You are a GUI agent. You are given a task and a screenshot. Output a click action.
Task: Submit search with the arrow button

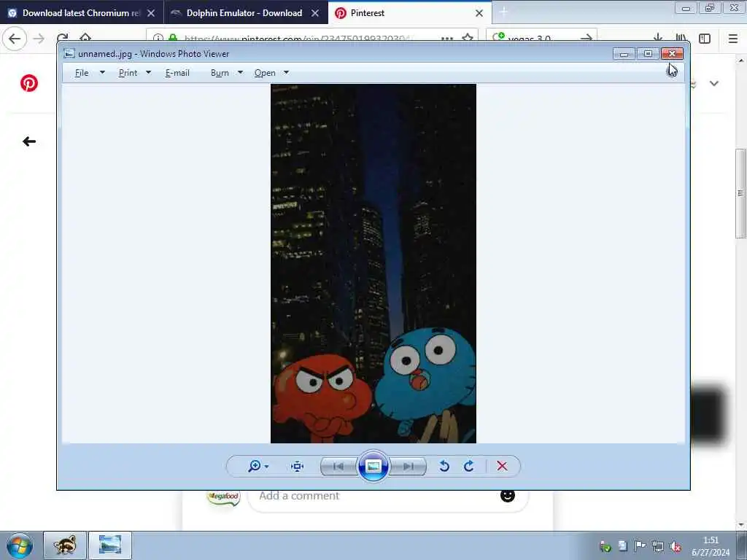point(587,38)
